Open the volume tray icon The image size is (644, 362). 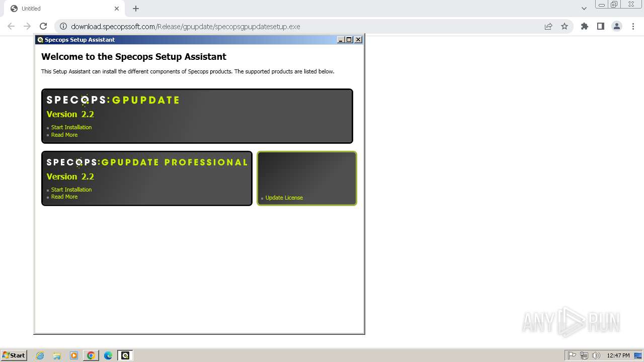coord(596,355)
